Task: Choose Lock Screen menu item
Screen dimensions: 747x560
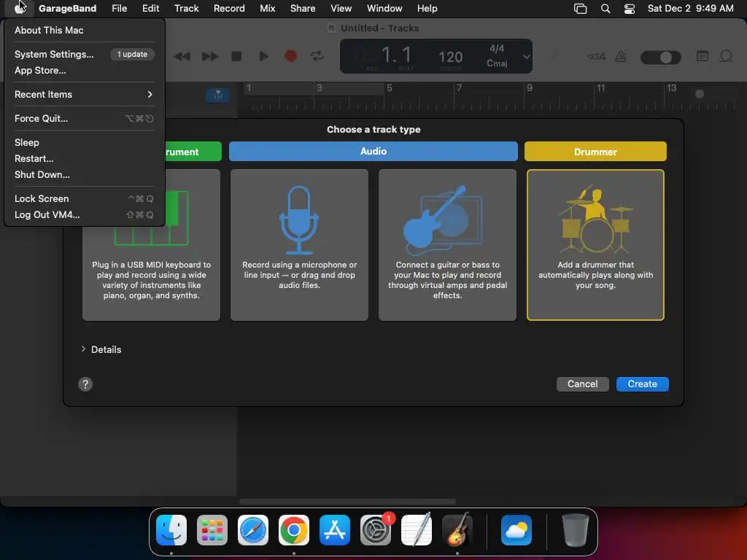Action: point(85,198)
